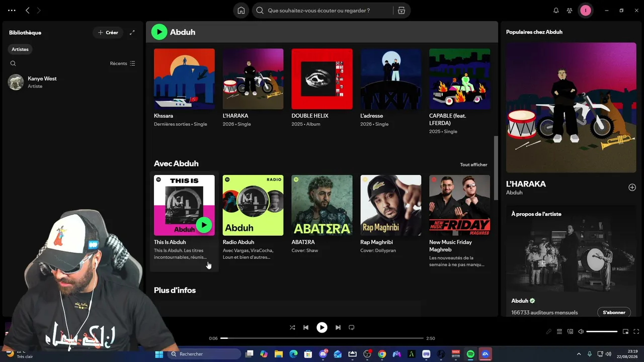The height and width of the screenshot is (362, 644).
Task: Open the notifications bell
Action: (x=556, y=11)
